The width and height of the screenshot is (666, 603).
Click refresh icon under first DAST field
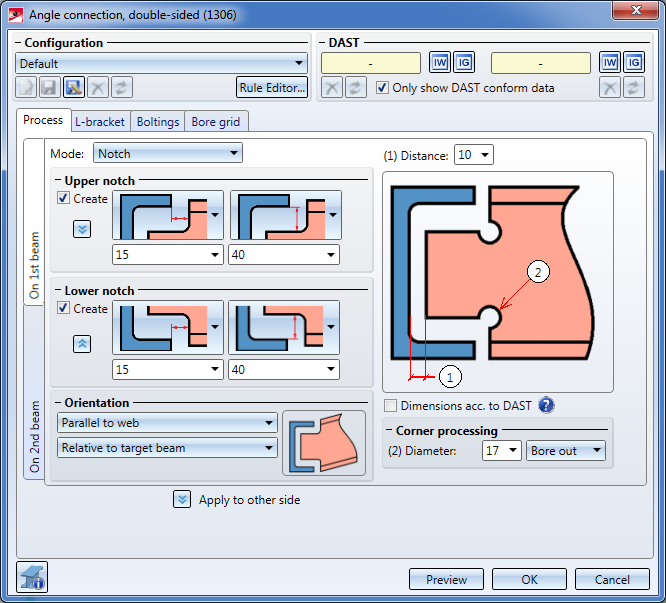click(x=356, y=87)
